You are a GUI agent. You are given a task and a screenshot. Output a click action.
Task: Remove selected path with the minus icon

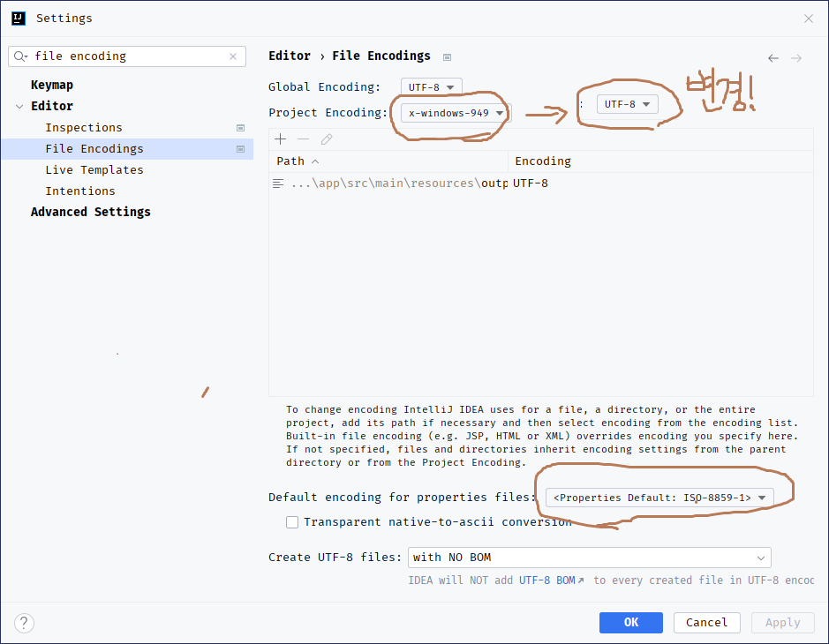click(303, 139)
